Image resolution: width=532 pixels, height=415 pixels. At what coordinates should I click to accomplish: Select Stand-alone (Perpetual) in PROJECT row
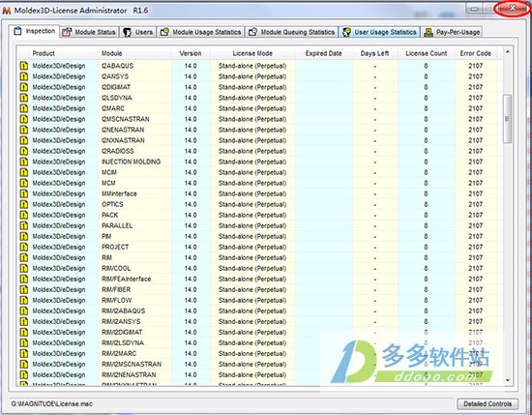252,247
